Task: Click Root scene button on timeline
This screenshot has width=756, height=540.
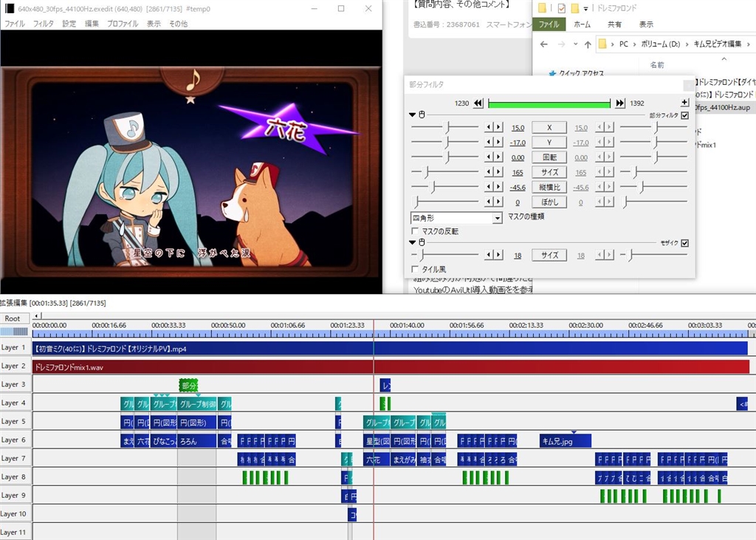Action: pyautogui.click(x=15, y=318)
